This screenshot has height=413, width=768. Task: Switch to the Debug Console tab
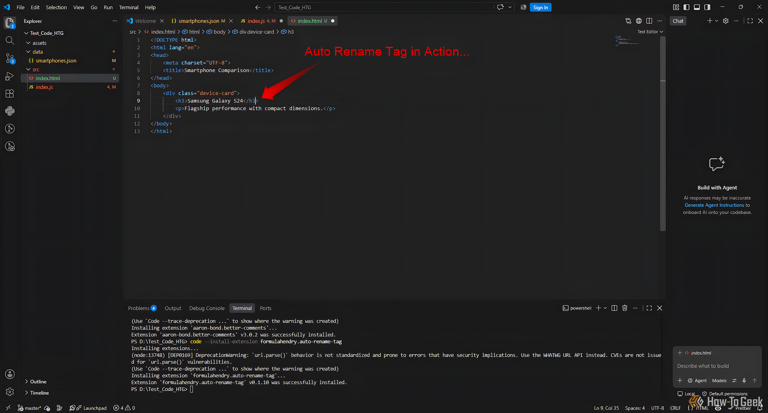(x=207, y=308)
